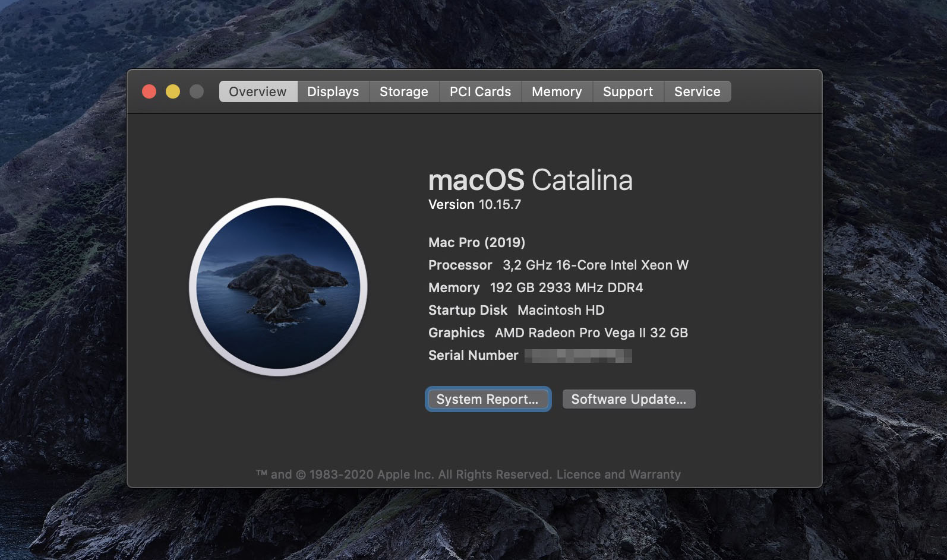Close the About This Mac window
This screenshot has height=560, width=947.
[x=149, y=91]
